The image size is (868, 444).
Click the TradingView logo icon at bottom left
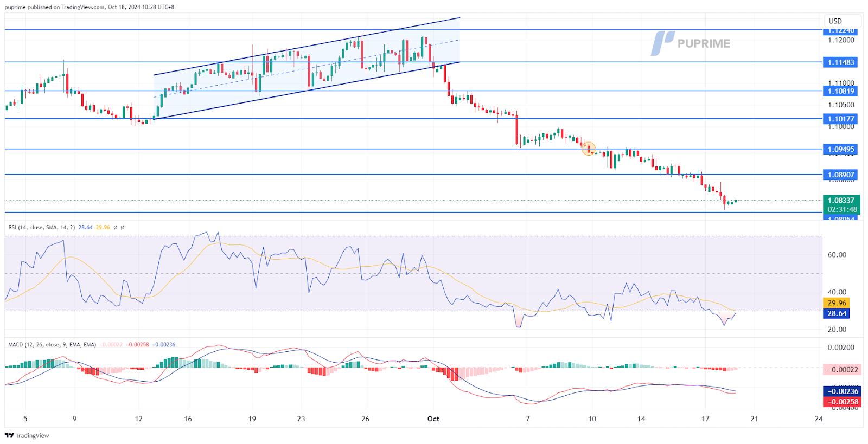tap(9, 436)
